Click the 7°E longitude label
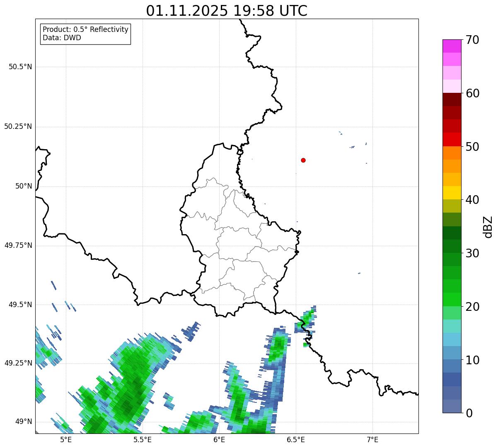The image size is (498, 448). tap(372, 440)
